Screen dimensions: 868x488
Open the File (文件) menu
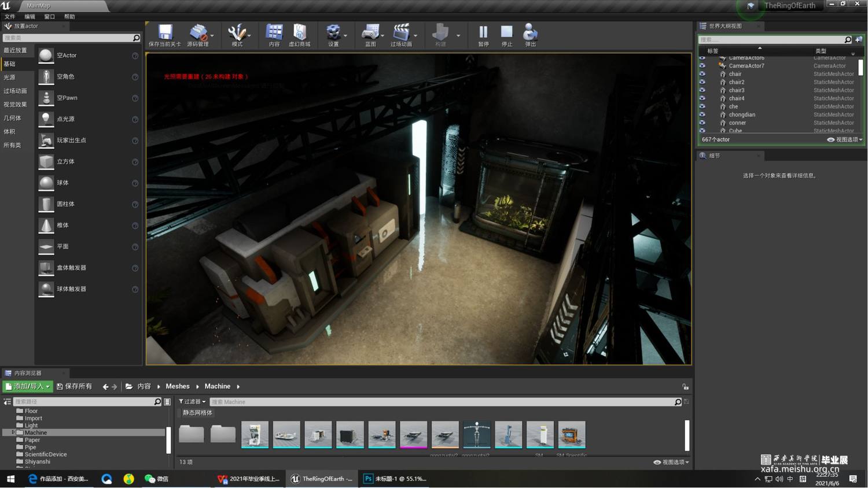[10, 17]
